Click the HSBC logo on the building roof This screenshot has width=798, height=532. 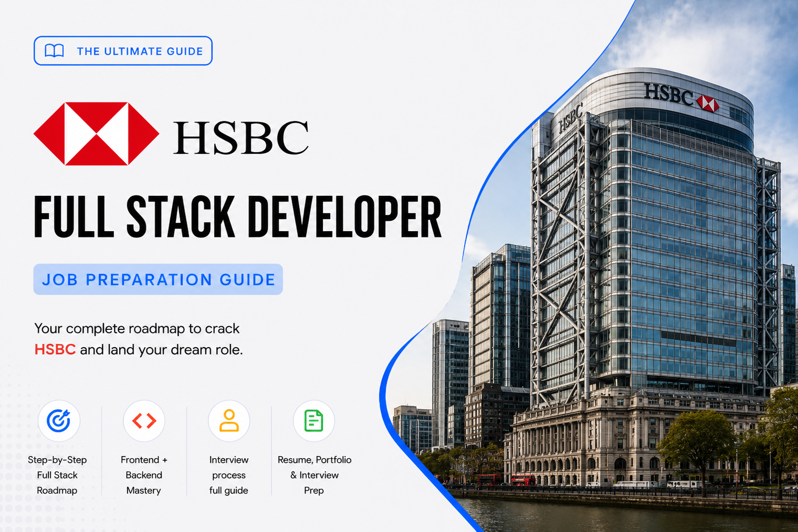(x=682, y=98)
